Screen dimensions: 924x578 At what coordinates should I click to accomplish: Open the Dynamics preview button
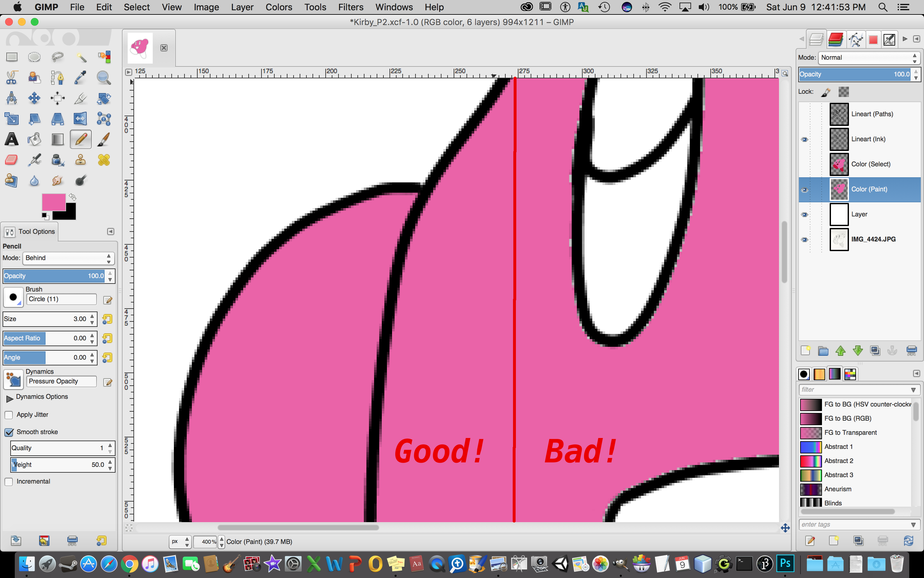pyautogui.click(x=13, y=379)
